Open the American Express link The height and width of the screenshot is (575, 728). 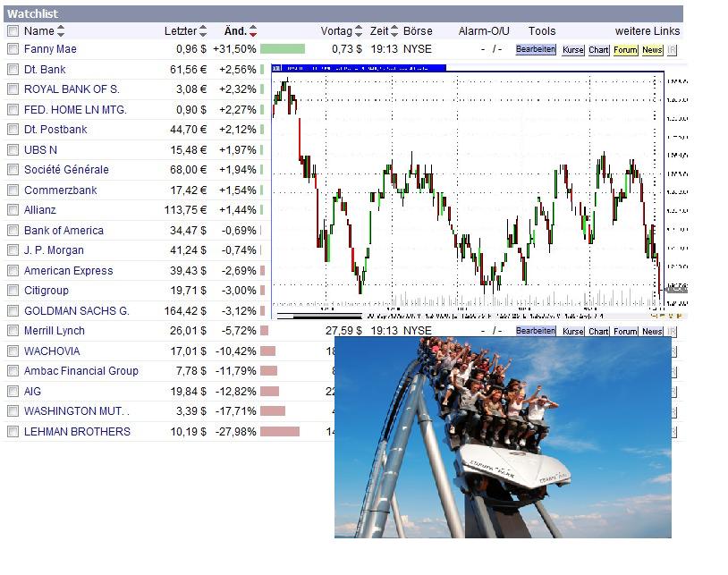(x=68, y=271)
